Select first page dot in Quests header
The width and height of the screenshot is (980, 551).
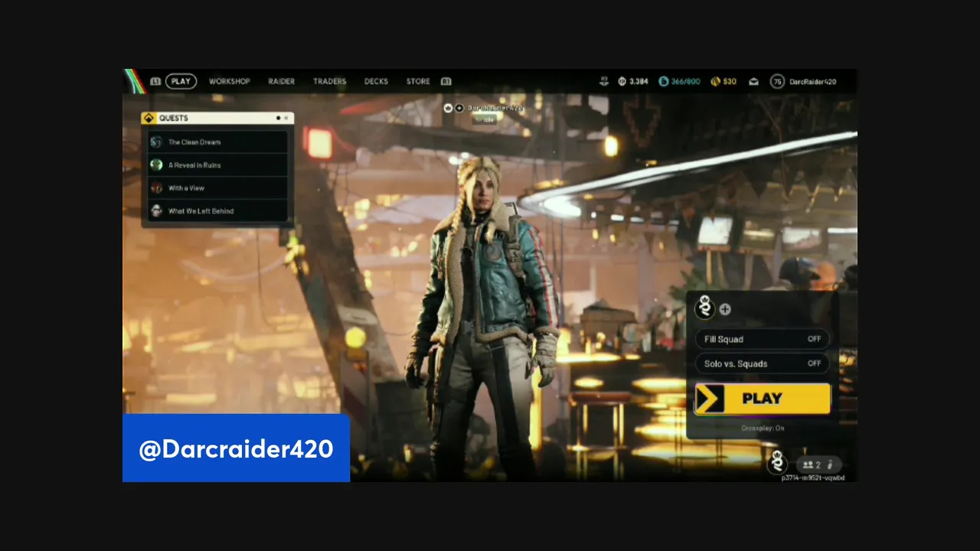(x=278, y=118)
